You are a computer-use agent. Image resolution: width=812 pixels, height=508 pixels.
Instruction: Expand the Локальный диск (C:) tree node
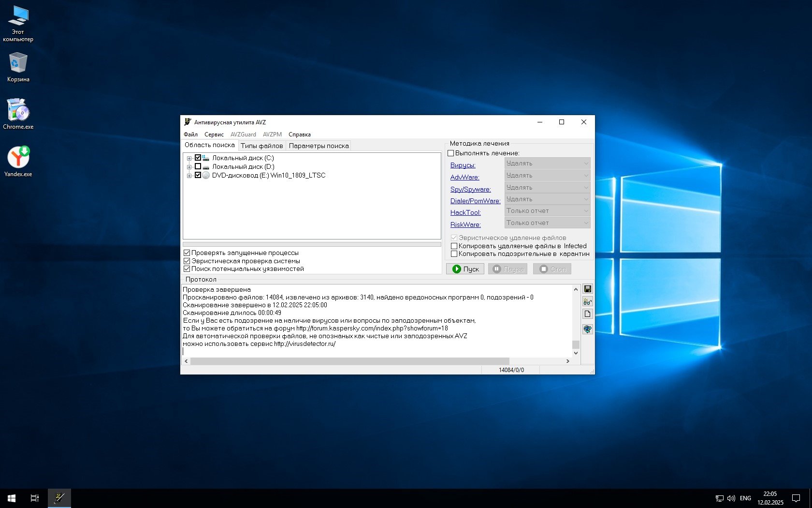pos(189,158)
